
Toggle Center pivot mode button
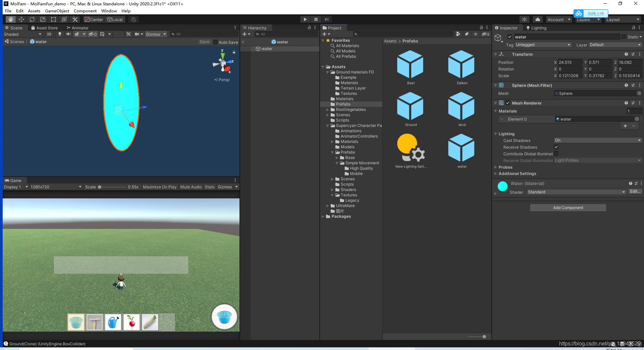click(94, 19)
